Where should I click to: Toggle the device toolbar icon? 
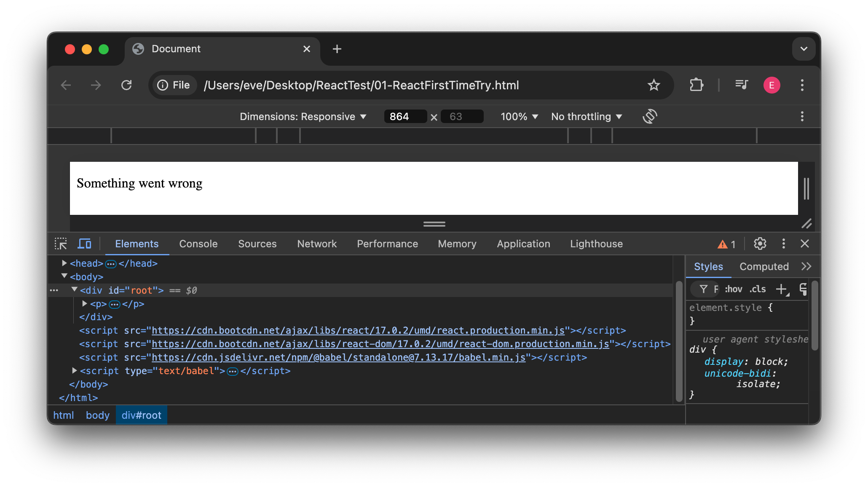click(x=84, y=244)
